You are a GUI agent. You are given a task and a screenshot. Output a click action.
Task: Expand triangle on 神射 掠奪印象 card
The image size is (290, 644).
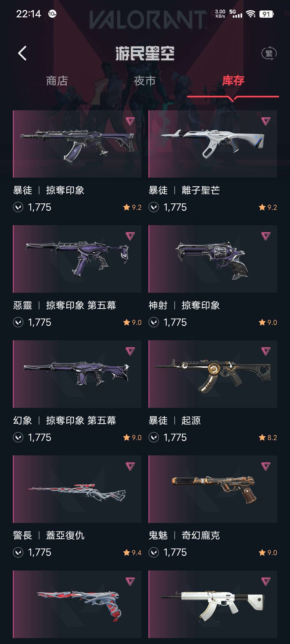pyautogui.click(x=266, y=236)
